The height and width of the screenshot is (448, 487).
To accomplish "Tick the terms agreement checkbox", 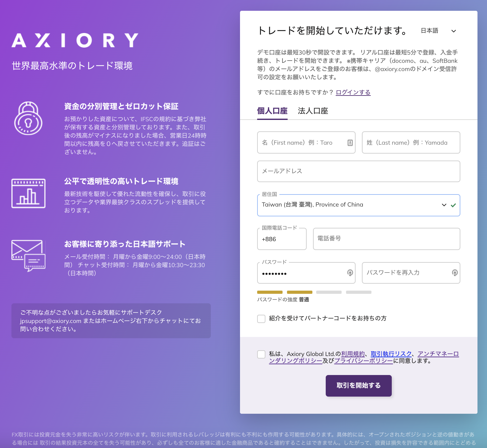I will coord(261,354).
